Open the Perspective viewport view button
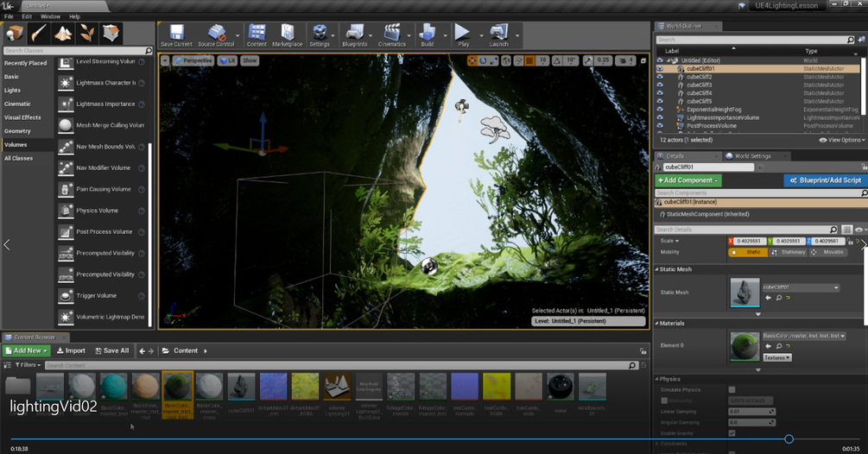 coord(193,60)
